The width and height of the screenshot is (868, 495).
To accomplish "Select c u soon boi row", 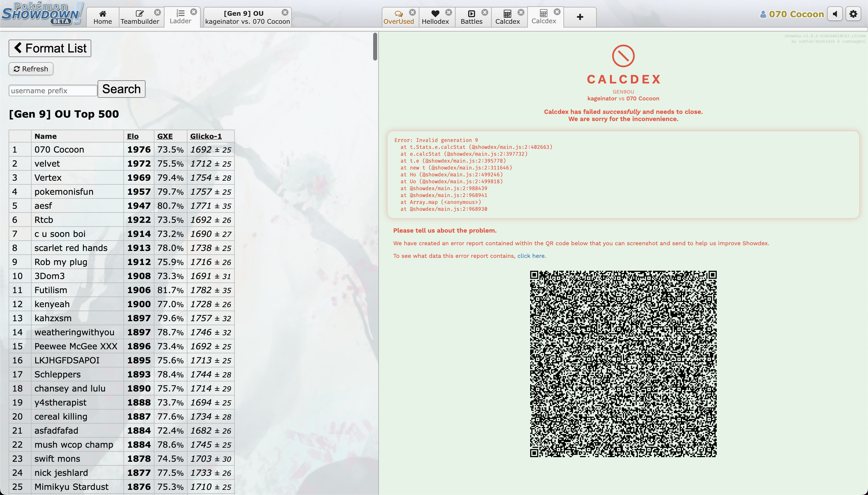I will point(121,234).
